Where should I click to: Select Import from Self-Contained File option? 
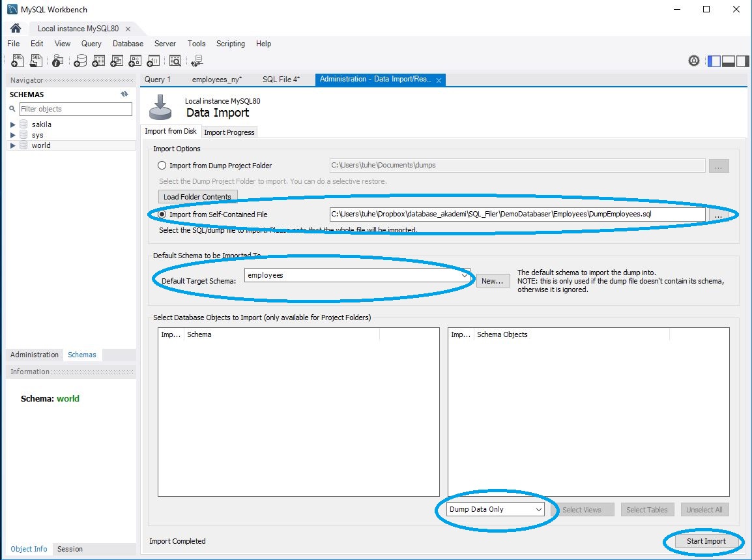tap(162, 214)
